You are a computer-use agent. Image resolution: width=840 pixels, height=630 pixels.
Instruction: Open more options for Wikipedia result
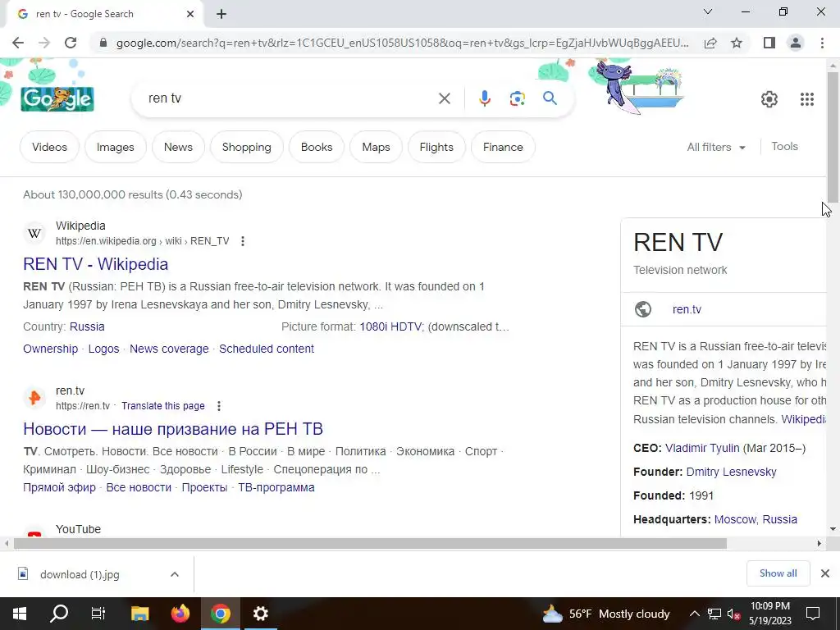[243, 241]
